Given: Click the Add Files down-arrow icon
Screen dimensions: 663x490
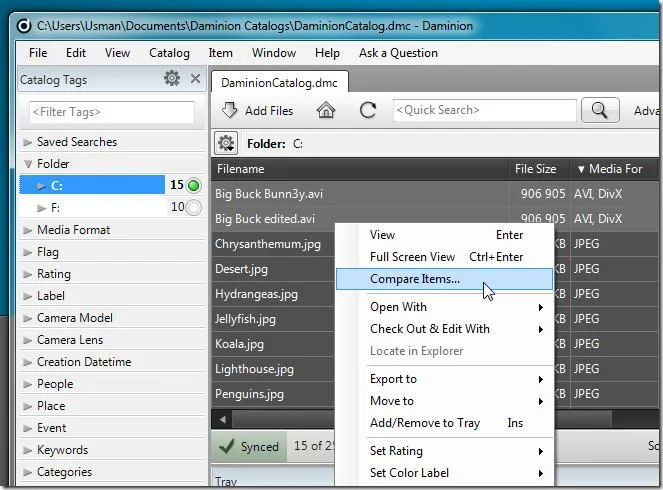Looking at the screenshot, I should (230, 110).
